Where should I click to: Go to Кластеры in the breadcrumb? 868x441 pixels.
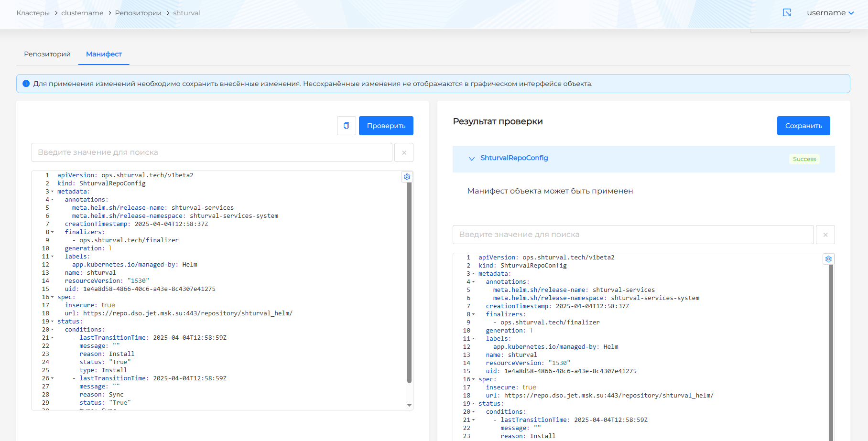click(x=33, y=13)
